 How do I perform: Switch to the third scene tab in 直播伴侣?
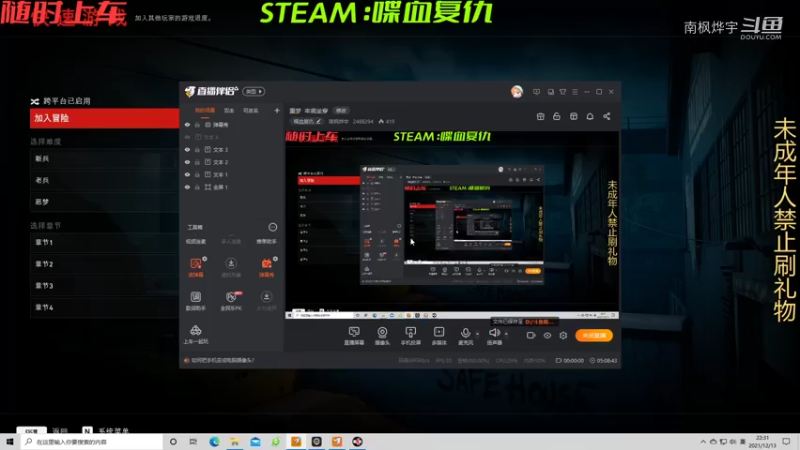pyautogui.click(x=251, y=110)
